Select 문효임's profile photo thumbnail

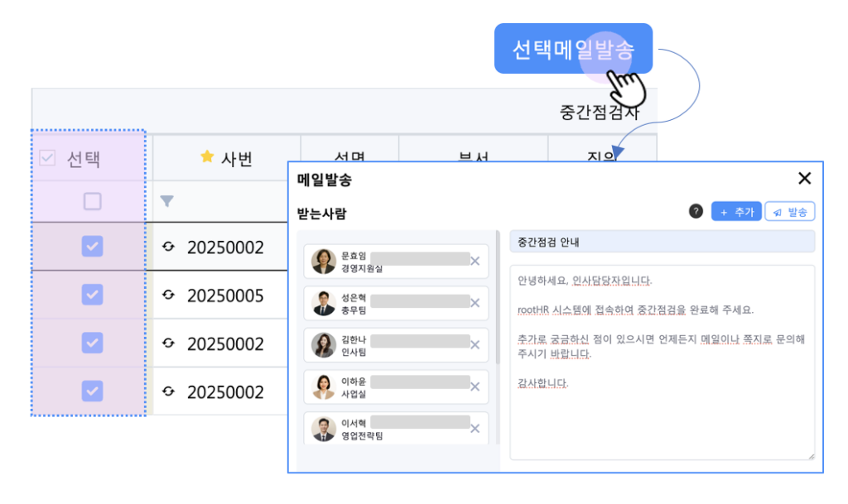(323, 262)
